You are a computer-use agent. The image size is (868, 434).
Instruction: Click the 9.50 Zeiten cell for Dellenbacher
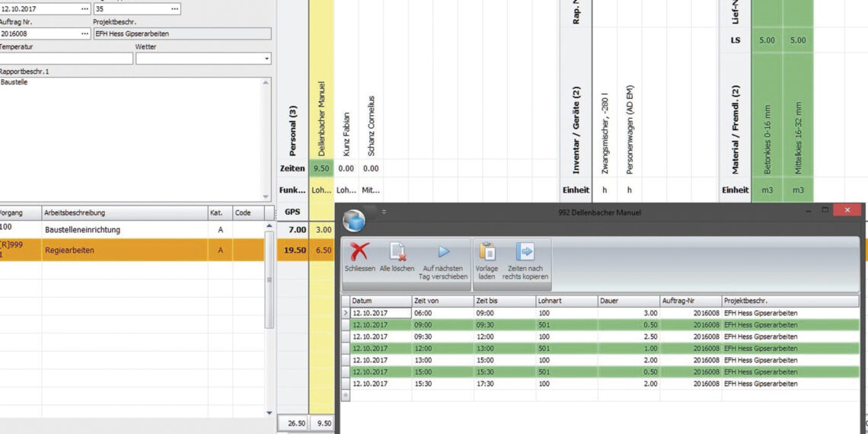coord(321,168)
